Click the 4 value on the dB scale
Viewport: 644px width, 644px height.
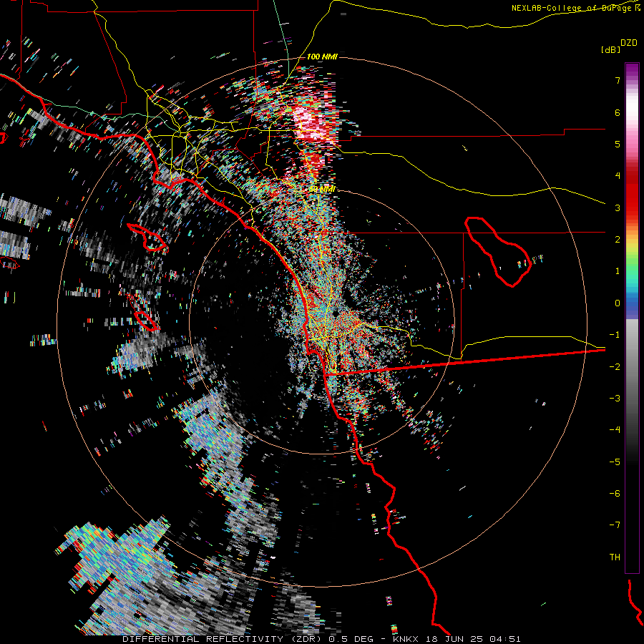click(618, 176)
